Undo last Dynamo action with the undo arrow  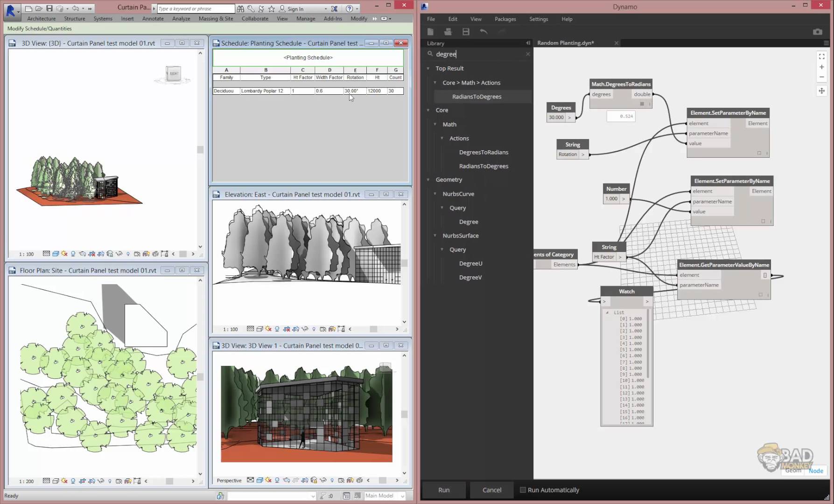tap(484, 31)
